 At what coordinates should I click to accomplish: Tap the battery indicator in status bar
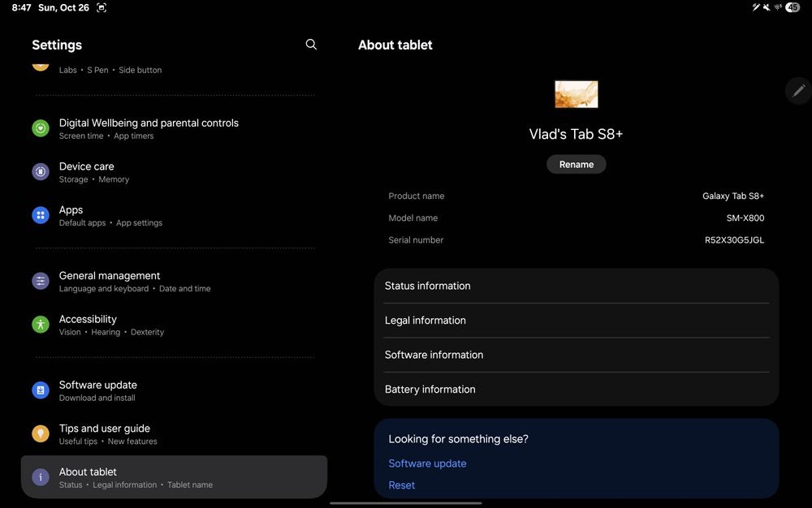tap(793, 7)
